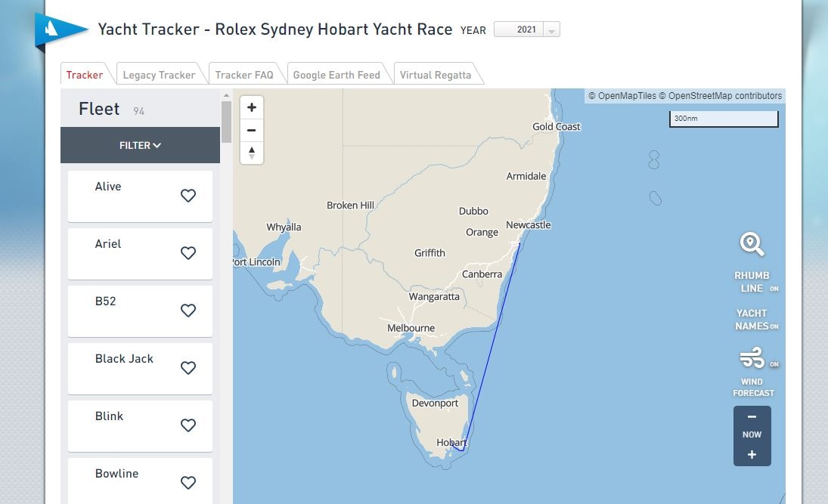Switch to the Legacy Tracker tab

coord(159,74)
